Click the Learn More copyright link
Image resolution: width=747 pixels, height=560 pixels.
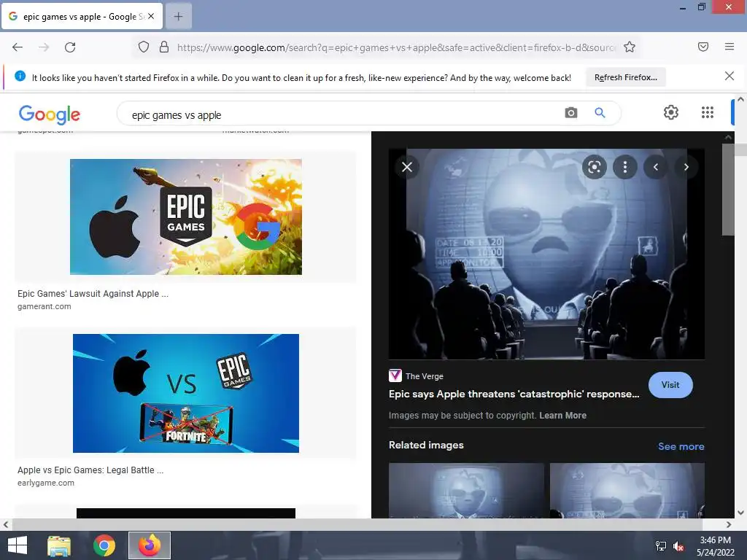point(562,415)
